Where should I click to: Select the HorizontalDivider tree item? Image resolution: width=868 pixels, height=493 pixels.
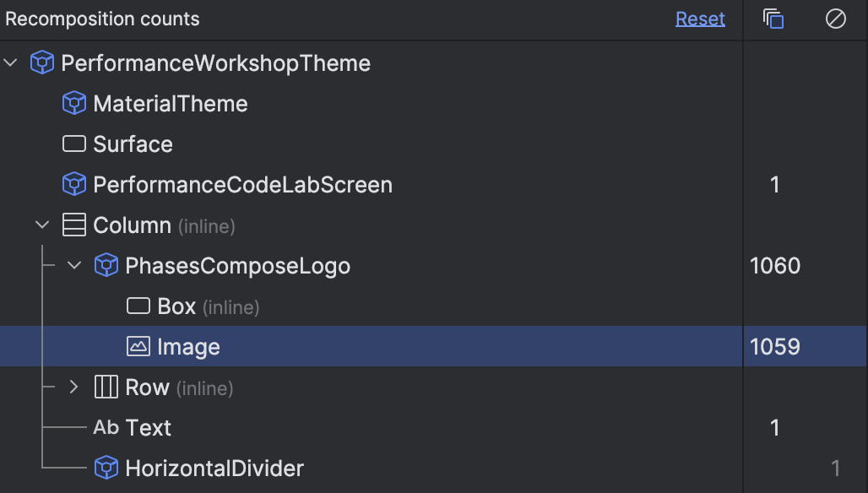(x=214, y=469)
